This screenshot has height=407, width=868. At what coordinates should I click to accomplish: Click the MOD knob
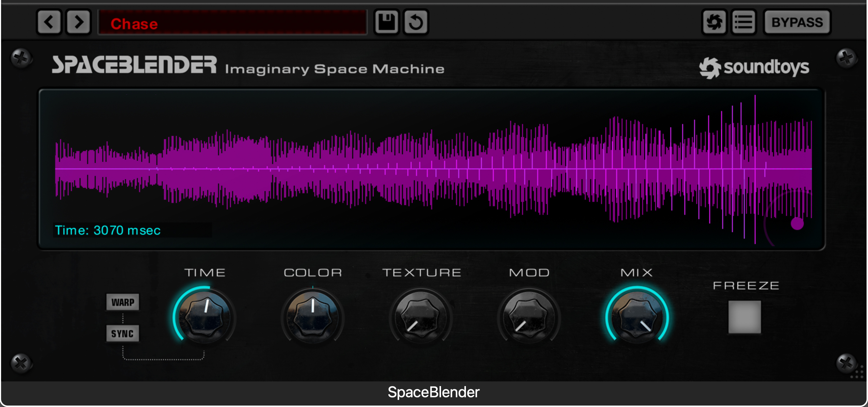tap(529, 317)
